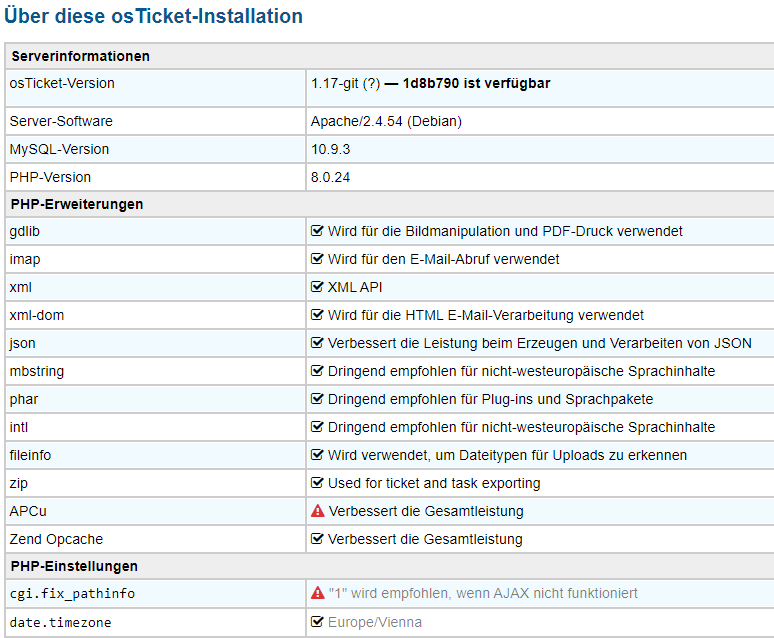Click the cgi.fix_pathinfo warning triangle icon
The width and height of the screenshot is (774, 638).
click(x=318, y=594)
